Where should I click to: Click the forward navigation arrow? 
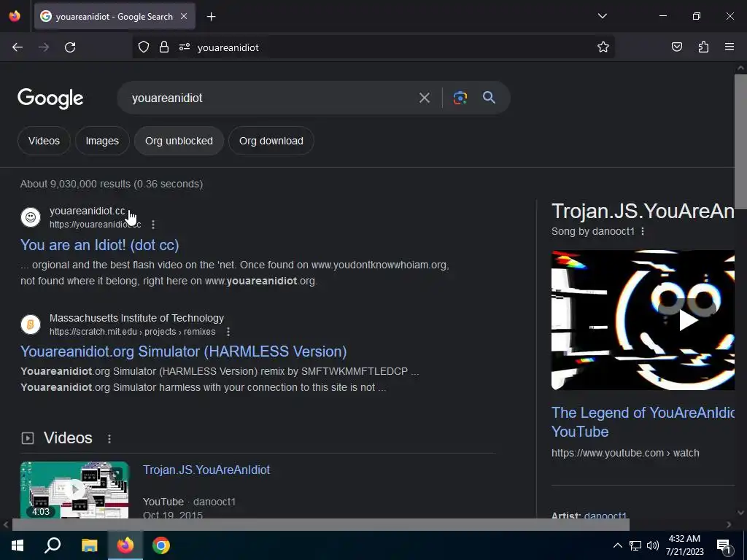coord(44,47)
